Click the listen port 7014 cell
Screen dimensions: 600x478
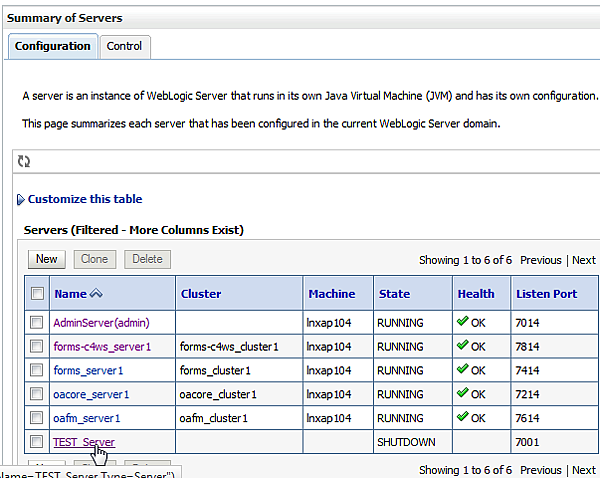pos(554,323)
